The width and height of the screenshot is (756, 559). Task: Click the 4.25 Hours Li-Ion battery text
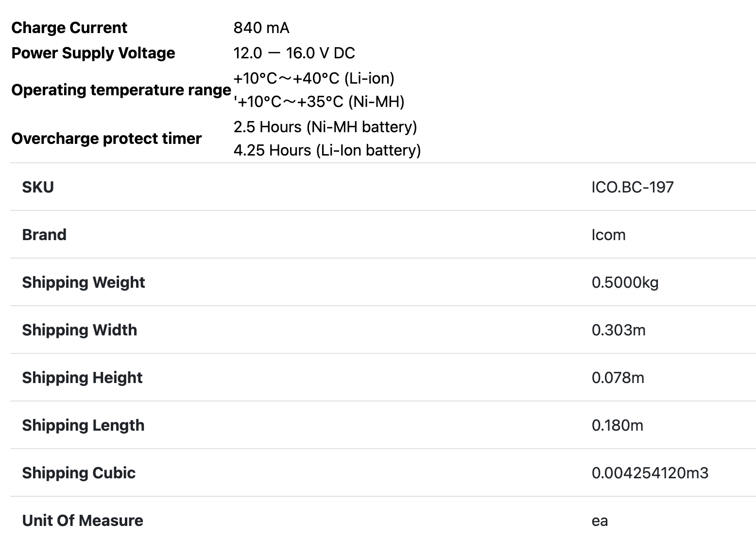[327, 150]
